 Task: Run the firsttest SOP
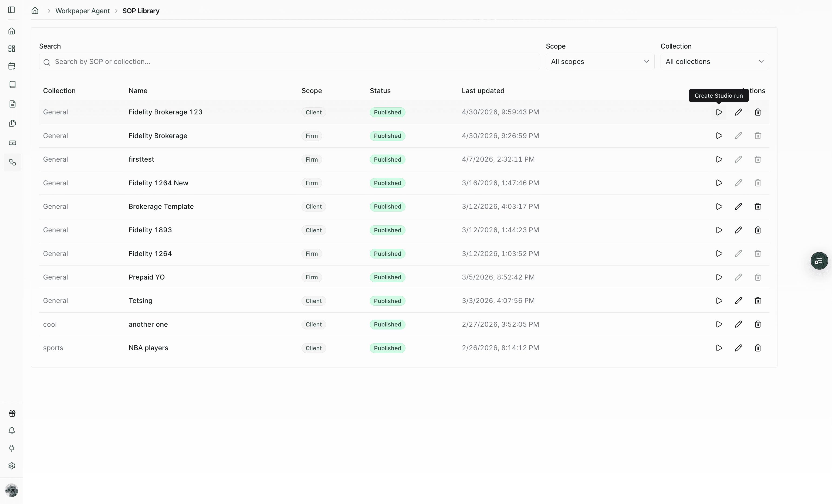(719, 159)
